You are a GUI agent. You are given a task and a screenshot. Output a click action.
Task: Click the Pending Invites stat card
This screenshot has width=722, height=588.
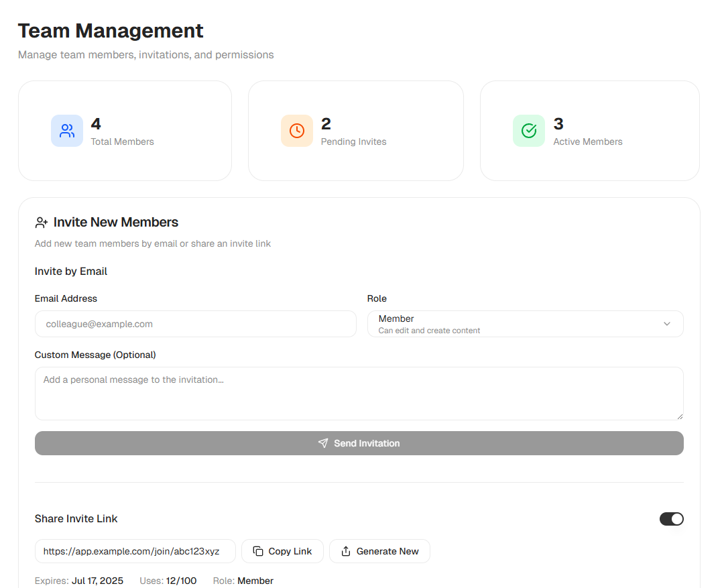pyautogui.click(x=356, y=131)
